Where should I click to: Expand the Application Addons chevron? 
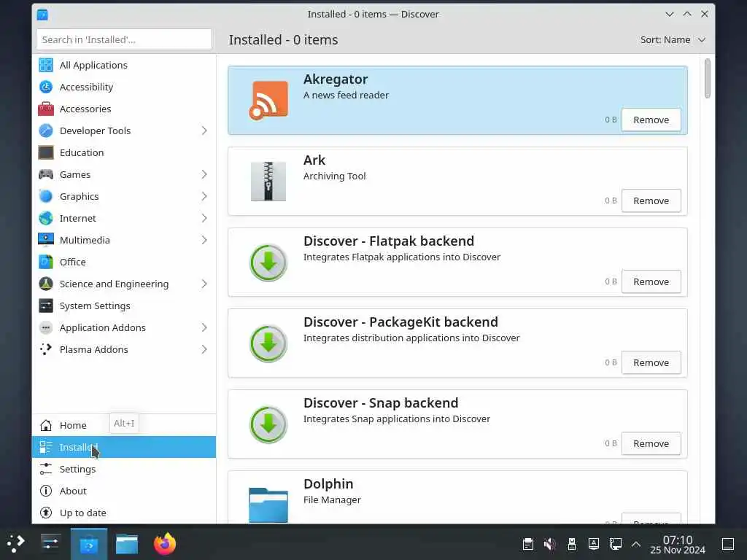[204, 327]
